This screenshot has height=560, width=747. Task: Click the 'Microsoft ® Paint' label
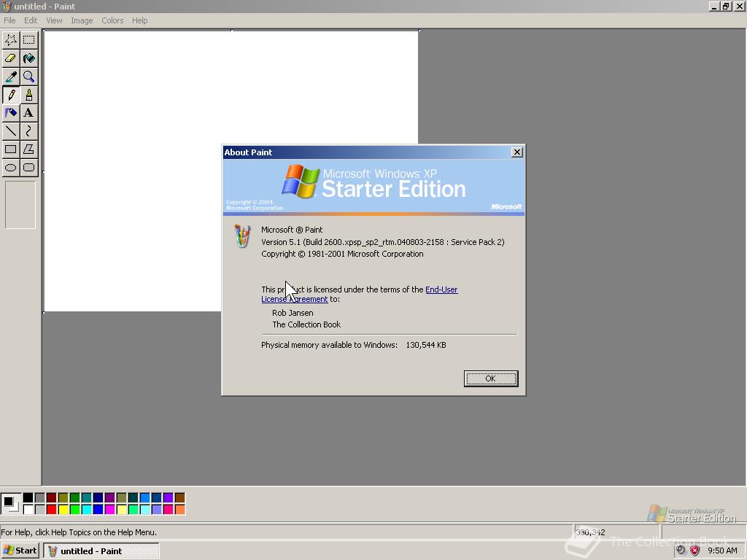pos(292,230)
